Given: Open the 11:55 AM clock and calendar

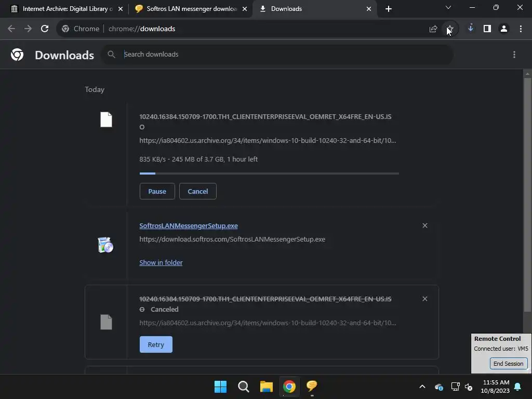Looking at the screenshot, I should pos(495,387).
